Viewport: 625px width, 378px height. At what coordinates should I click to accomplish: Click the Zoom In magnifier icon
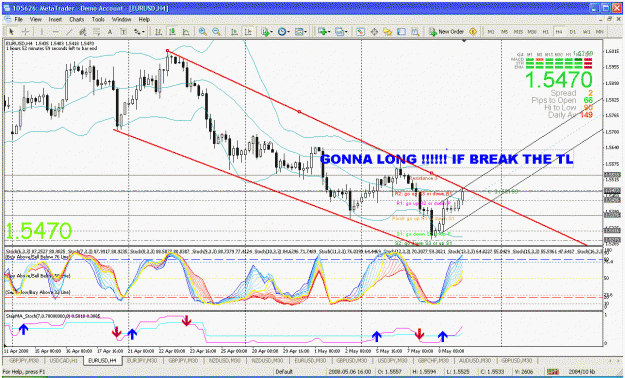click(x=202, y=32)
